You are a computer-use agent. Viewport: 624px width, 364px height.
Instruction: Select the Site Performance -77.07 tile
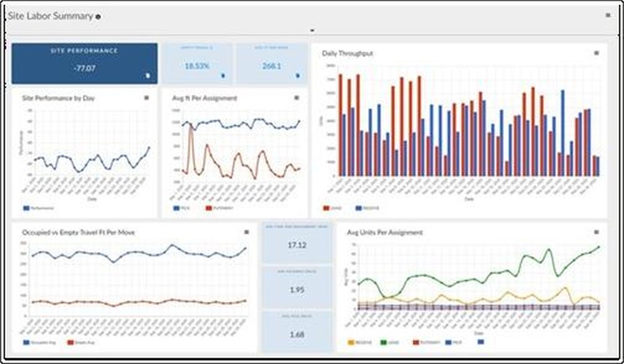tap(84, 64)
